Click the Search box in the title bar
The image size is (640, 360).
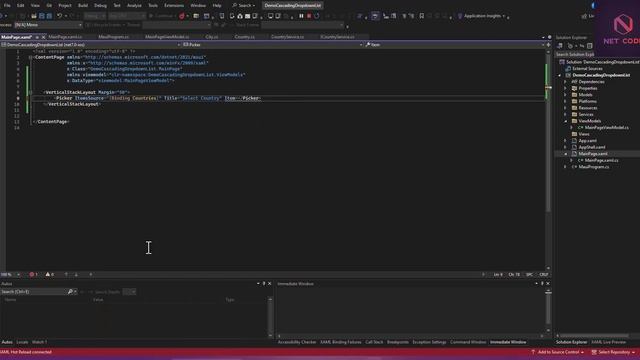[x=244, y=5]
